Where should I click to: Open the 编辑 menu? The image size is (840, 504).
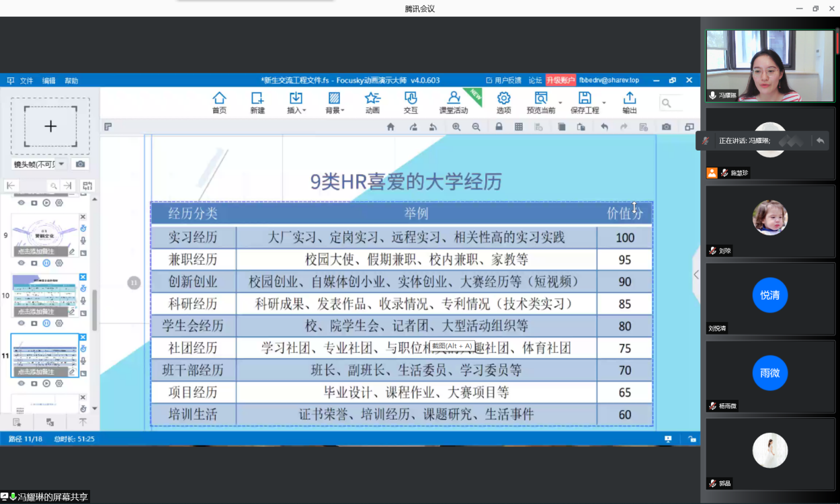pos(49,81)
